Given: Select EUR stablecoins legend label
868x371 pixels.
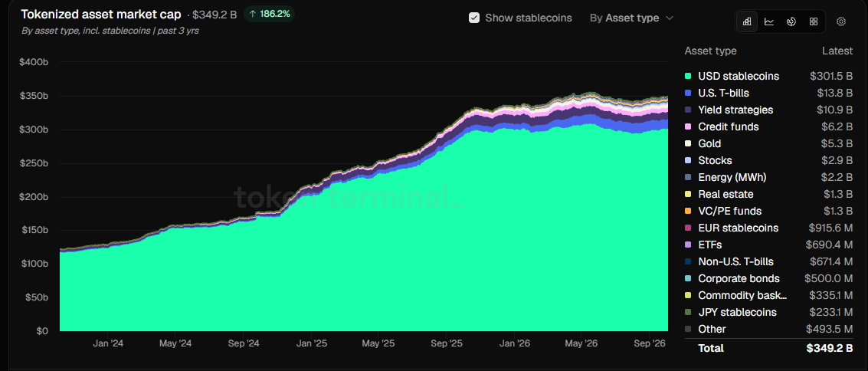Looking at the screenshot, I should 739,228.
